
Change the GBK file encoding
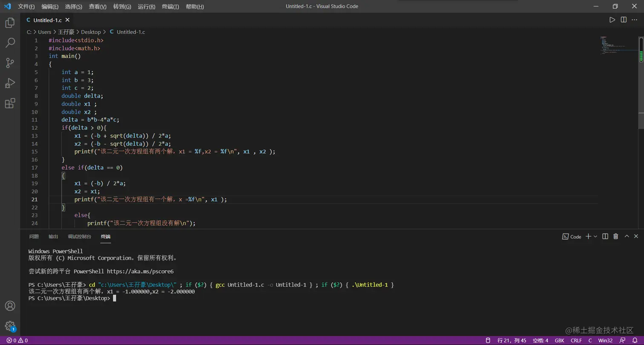coord(559,340)
